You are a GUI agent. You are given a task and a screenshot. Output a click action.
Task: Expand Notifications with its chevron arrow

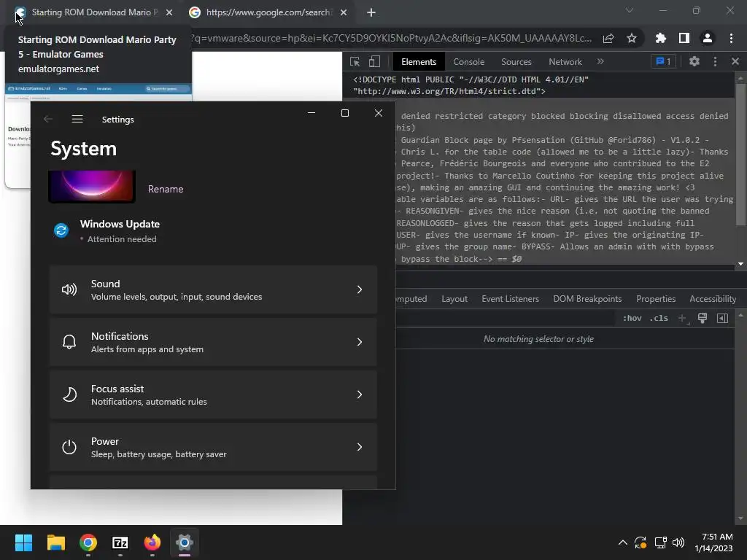[360, 342]
